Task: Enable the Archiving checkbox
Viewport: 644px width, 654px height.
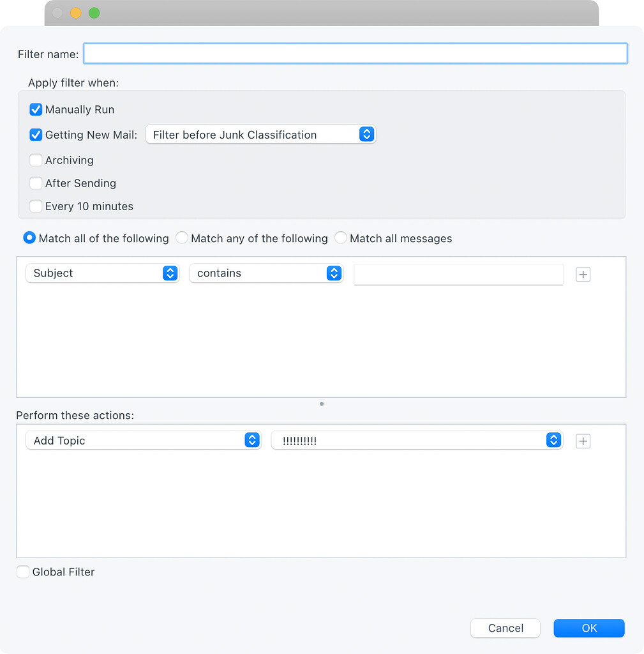Action: (36, 160)
